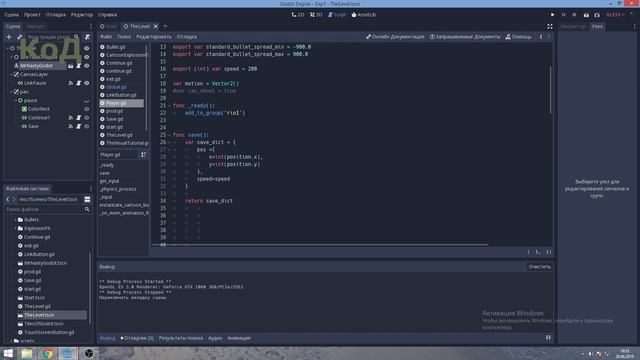Click the file search magnifier icon
The image size is (640, 360).
[87, 209]
